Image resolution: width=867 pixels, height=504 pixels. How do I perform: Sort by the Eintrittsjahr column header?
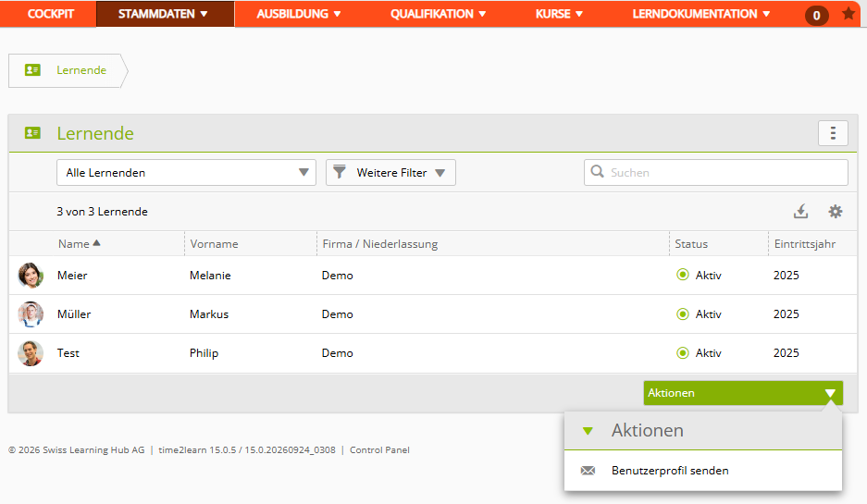pos(804,244)
